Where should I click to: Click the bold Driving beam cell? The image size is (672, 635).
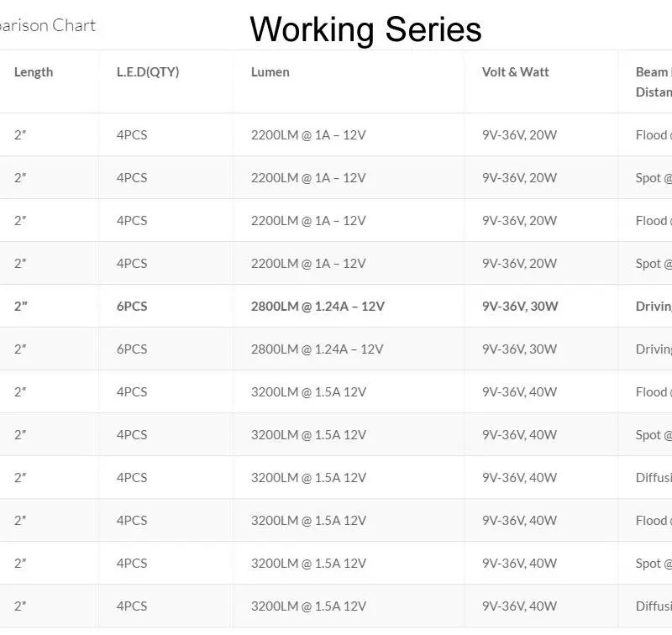tap(654, 307)
